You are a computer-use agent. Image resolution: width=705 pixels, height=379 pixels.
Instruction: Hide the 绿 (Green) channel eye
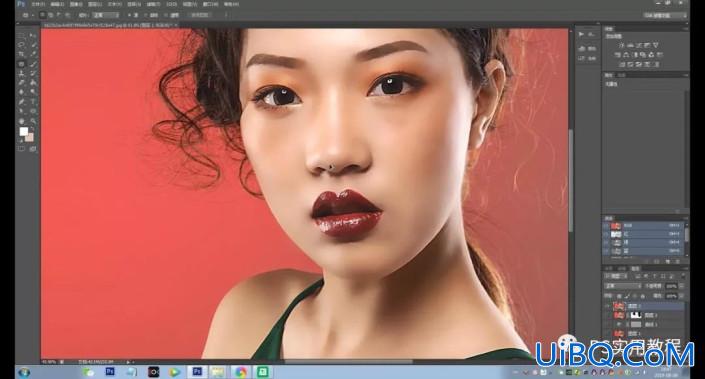[x=607, y=242]
